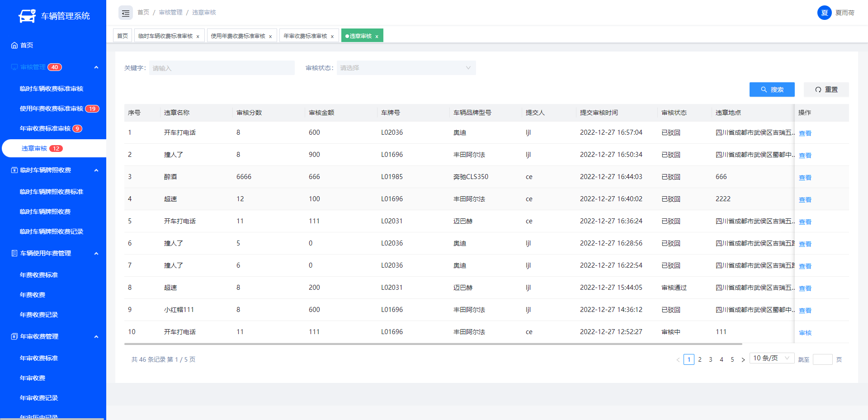
Task: Click 查看 for row 9 小红帽111
Action: click(805, 311)
